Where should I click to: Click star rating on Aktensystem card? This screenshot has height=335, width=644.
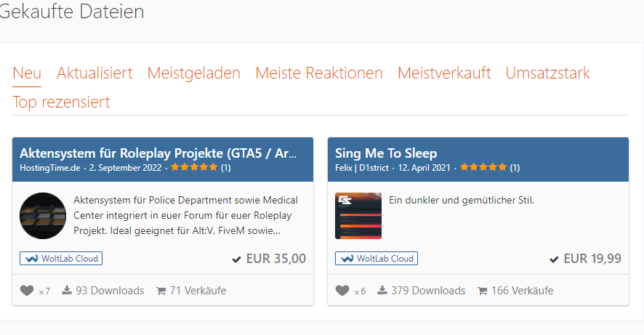coord(193,167)
